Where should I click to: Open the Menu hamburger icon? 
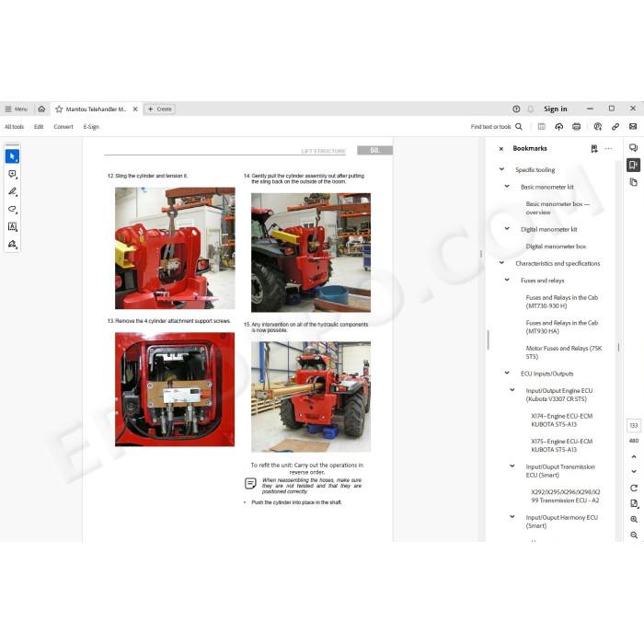coord(8,109)
